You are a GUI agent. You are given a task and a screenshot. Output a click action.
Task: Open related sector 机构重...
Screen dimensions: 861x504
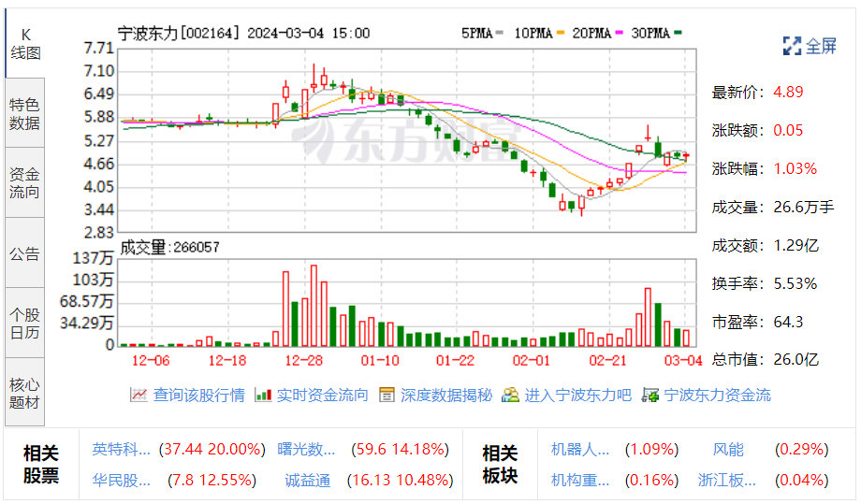(x=580, y=481)
